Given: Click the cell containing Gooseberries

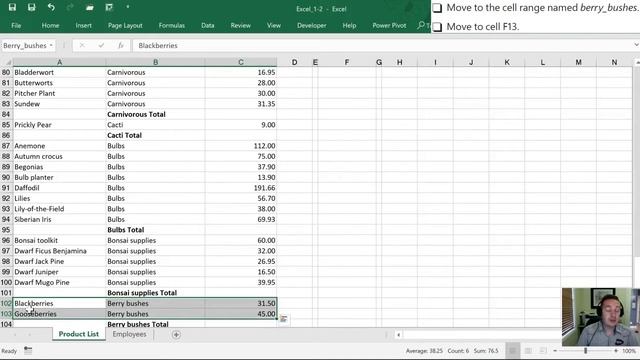Looking at the screenshot, I should [59, 314].
